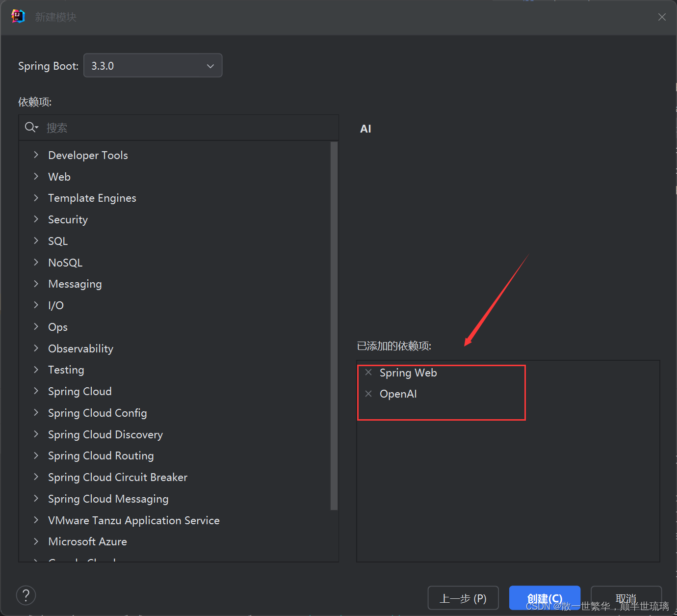Select Spring Cloud Circuit Breaker row

tap(175, 477)
